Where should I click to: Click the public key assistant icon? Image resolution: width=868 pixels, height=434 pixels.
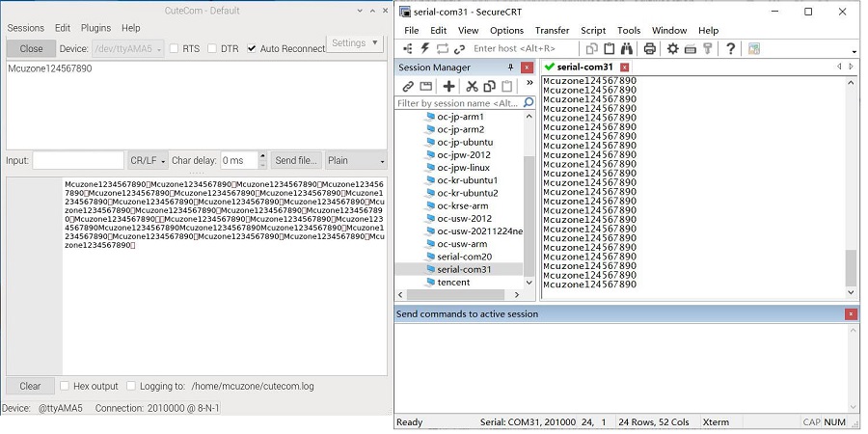pos(708,49)
